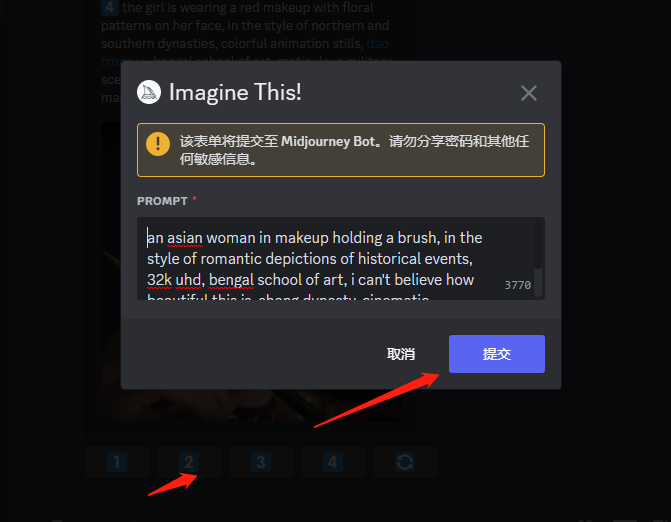Screen dimensions: 671x522
Task: Click the reroll refresh arrows icon
Action: 405,462
